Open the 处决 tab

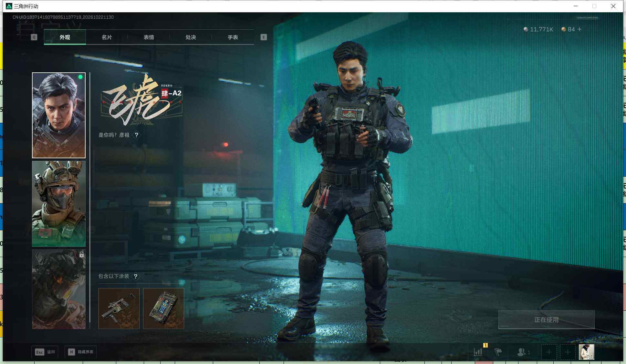[191, 37]
